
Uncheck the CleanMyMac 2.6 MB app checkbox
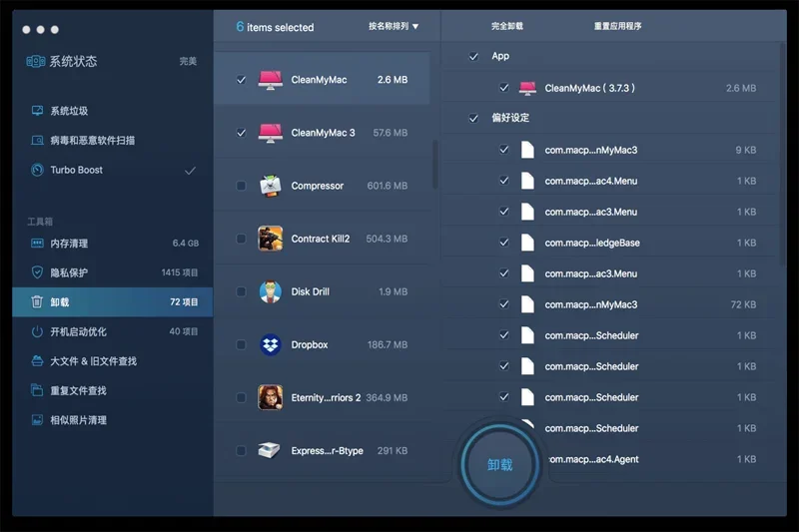click(x=241, y=80)
